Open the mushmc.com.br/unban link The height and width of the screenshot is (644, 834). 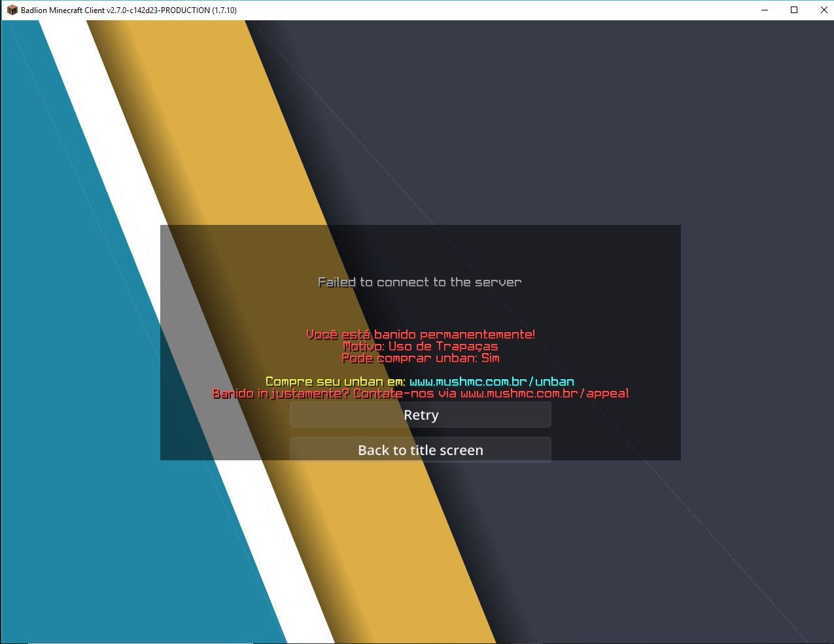[x=492, y=382]
